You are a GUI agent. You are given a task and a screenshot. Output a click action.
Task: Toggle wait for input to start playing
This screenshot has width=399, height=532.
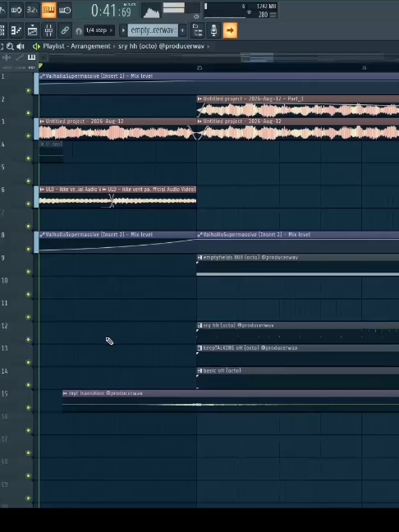click(16, 10)
